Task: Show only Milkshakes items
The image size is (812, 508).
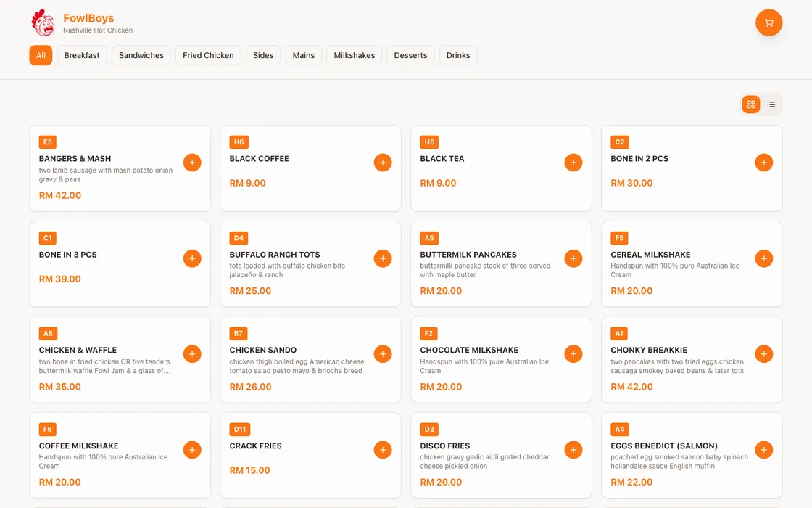Action: point(355,55)
